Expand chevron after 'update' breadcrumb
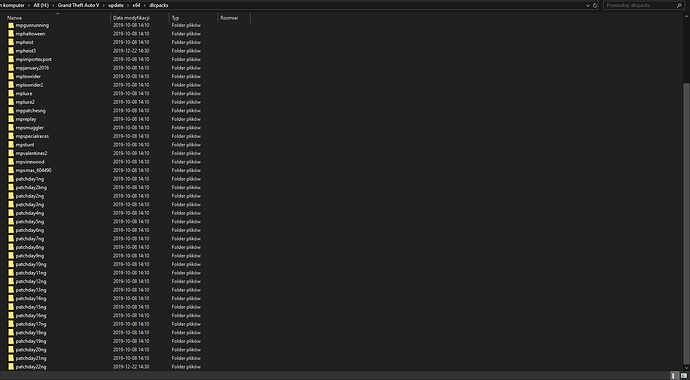This screenshot has width=690, height=380. [128, 5]
